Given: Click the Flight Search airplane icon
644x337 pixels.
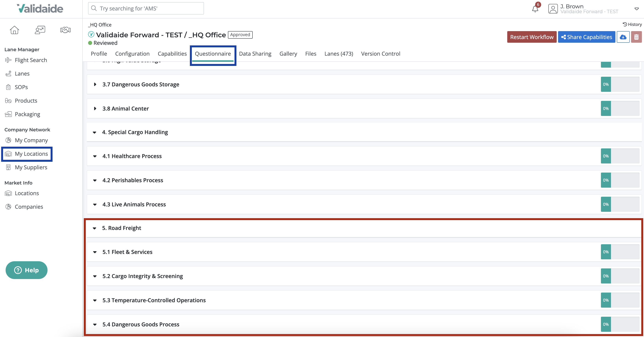Looking at the screenshot, I should pos(8,60).
